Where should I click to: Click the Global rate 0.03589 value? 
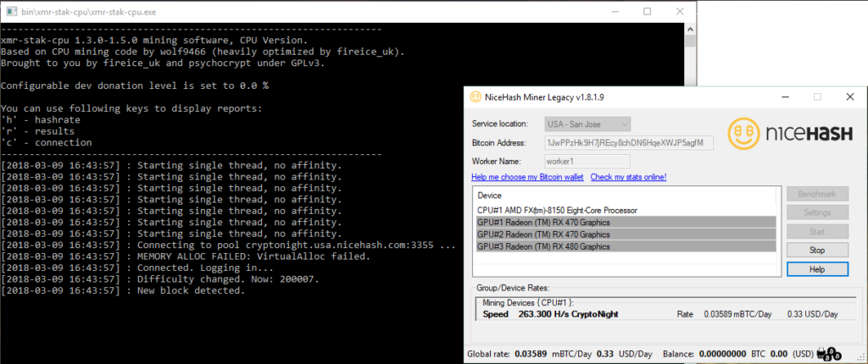[x=531, y=354]
